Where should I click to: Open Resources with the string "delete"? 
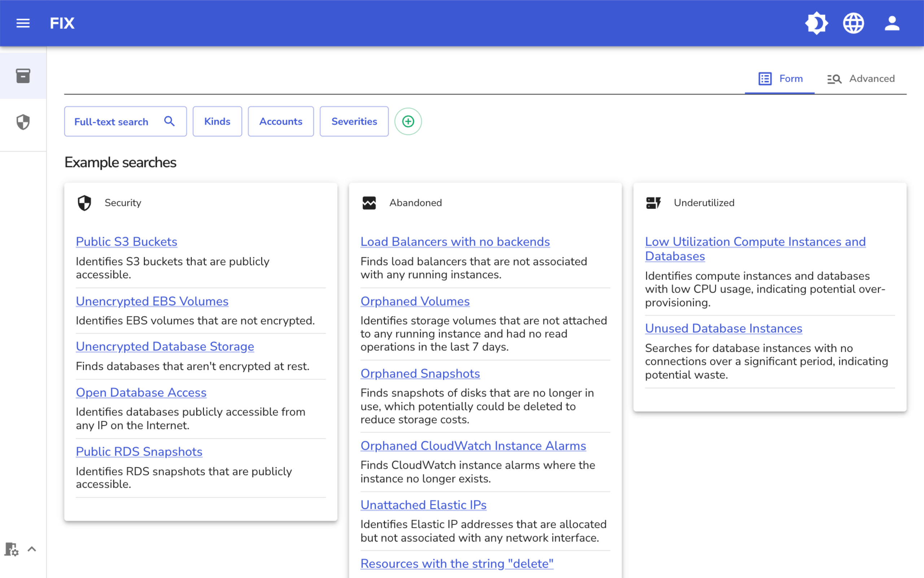pos(457,564)
